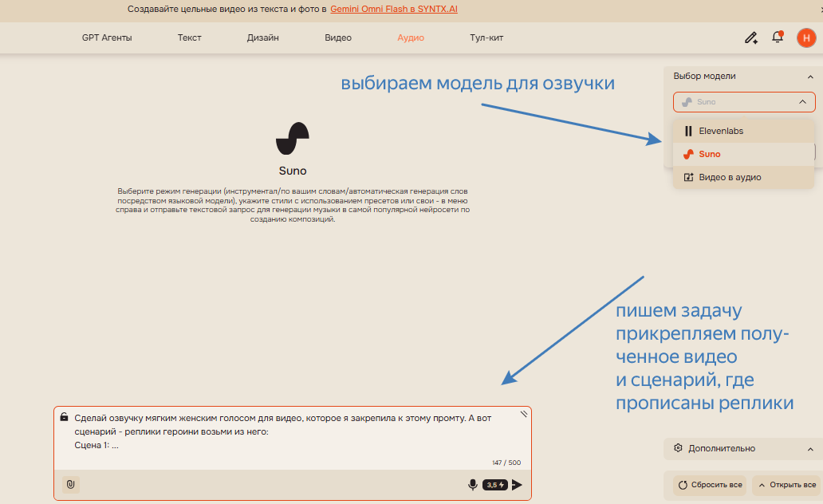This screenshot has width=823, height=504.
Task: Choose Suno option in the model list
Action: pyautogui.click(x=743, y=155)
